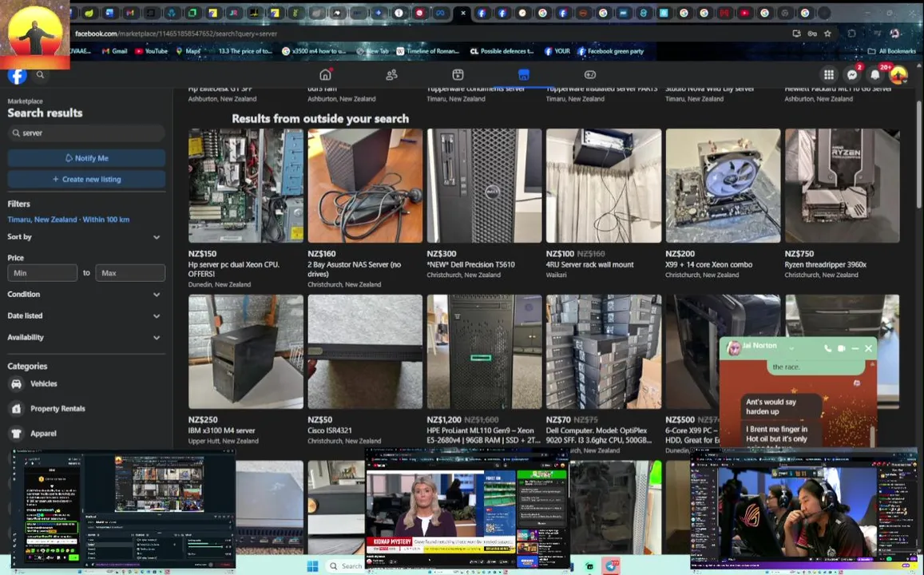Open the Notifications bell icon
This screenshot has width=924, height=575.
(x=875, y=75)
